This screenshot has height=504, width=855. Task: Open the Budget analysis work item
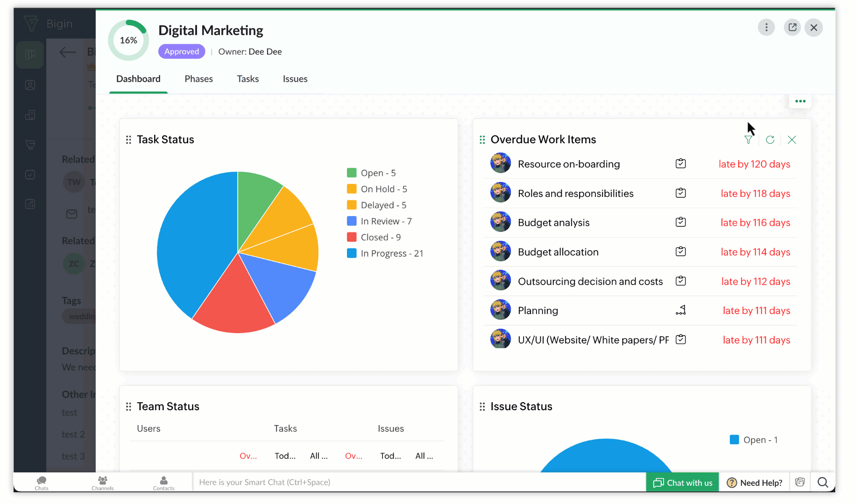tap(553, 223)
